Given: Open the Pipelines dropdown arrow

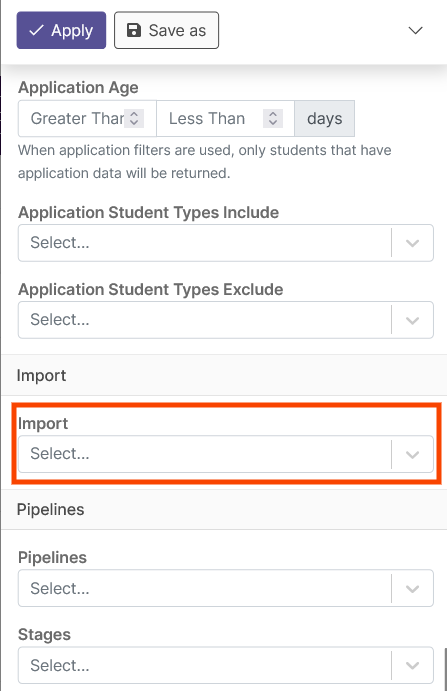Looking at the screenshot, I should pyautogui.click(x=412, y=588).
